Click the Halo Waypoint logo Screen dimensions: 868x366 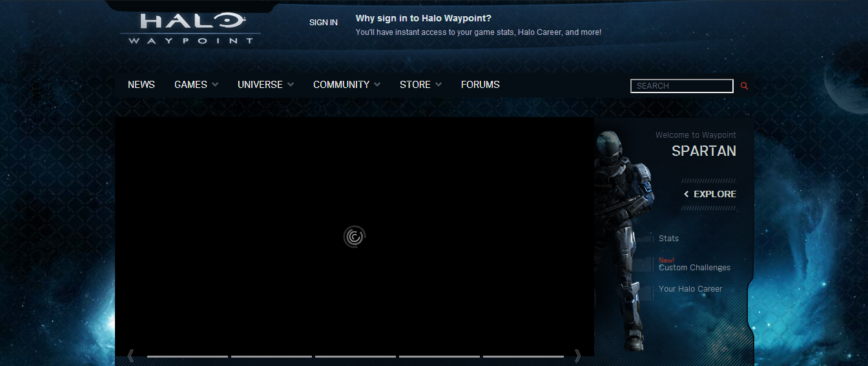190,28
